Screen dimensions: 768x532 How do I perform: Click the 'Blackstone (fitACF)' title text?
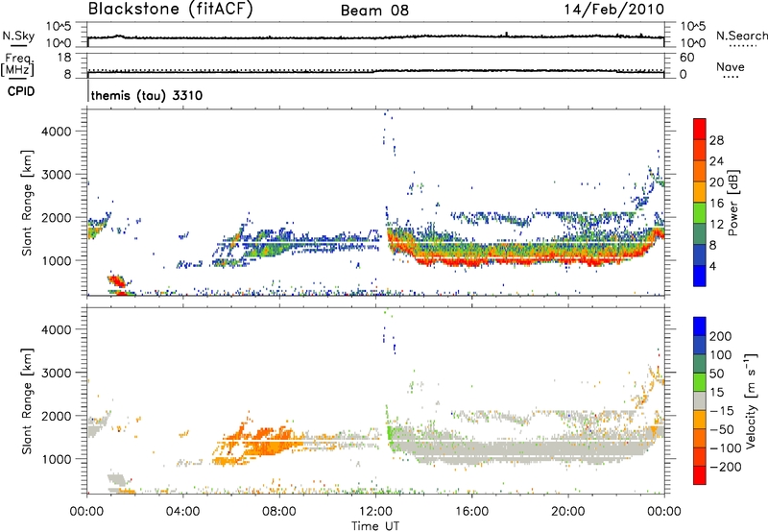[x=170, y=9]
